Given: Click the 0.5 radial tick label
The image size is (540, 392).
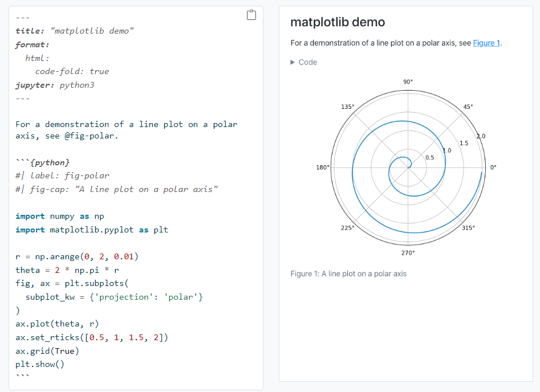Looking at the screenshot, I should tap(430, 157).
